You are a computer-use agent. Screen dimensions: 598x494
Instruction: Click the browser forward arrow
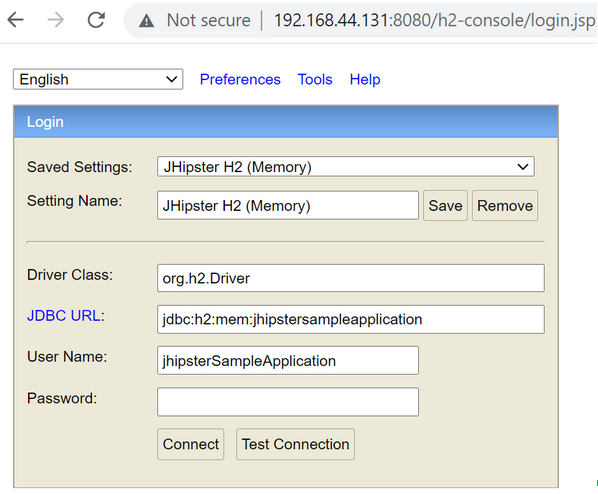pos(56,20)
